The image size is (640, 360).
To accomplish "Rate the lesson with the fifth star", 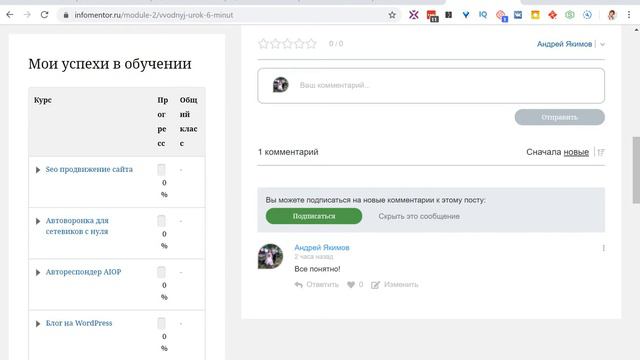I will point(311,44).
